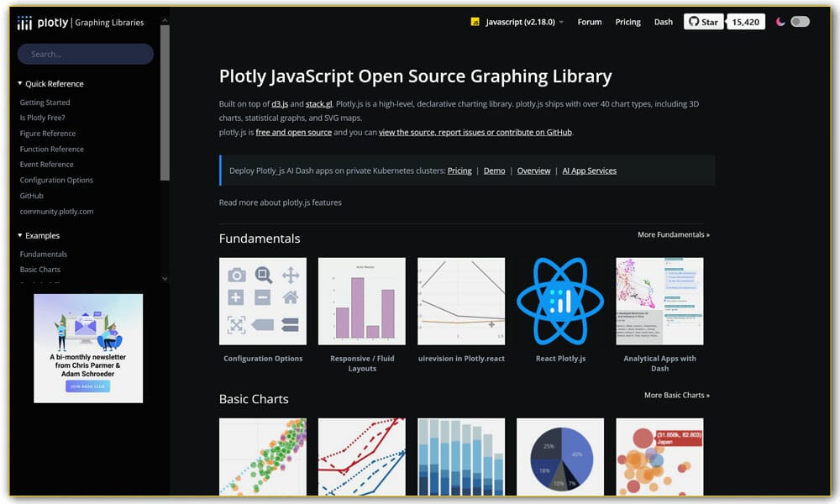Collapse the Quick Reference sidebar section
840x504 pixels.
click(x=21, y=83)
